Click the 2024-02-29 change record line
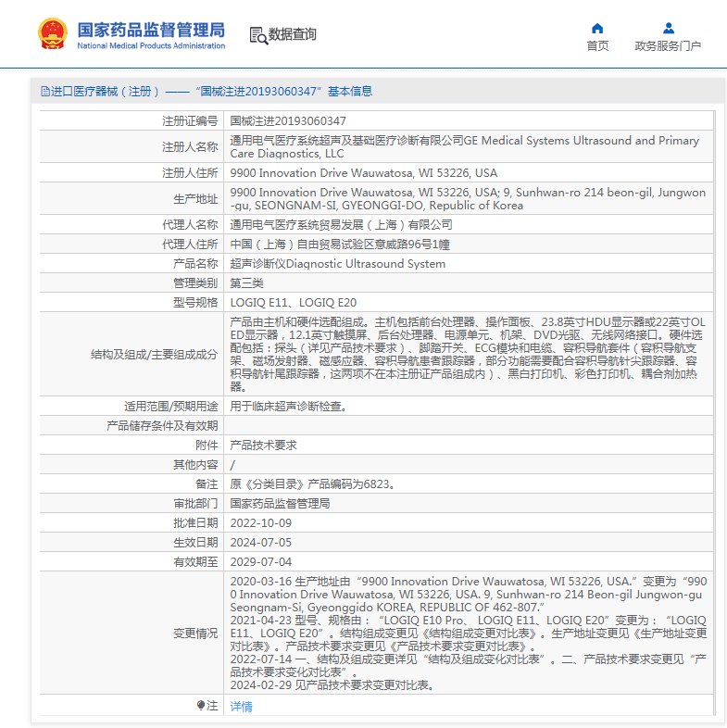 (332, 685)
